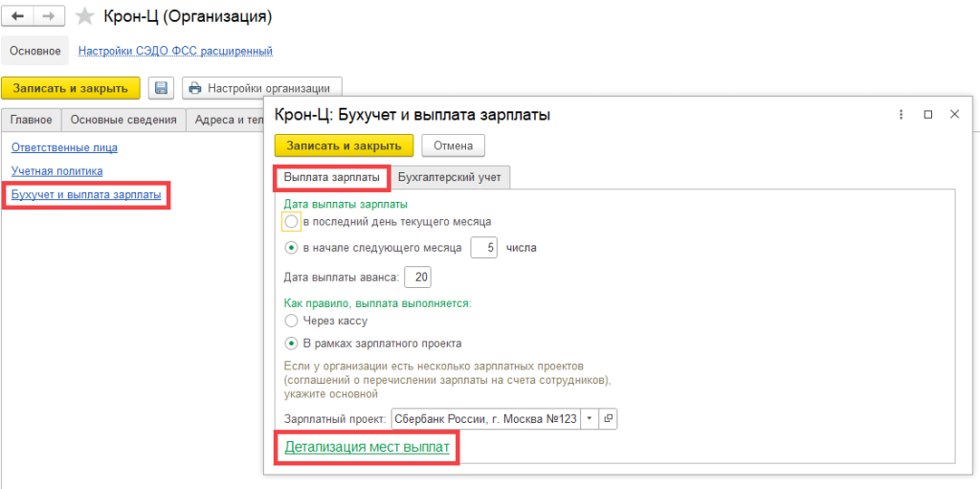Viewport: 980px width, 489px height.
Task: Open the dialog's three-dot options menu
Action: [901, 114]
